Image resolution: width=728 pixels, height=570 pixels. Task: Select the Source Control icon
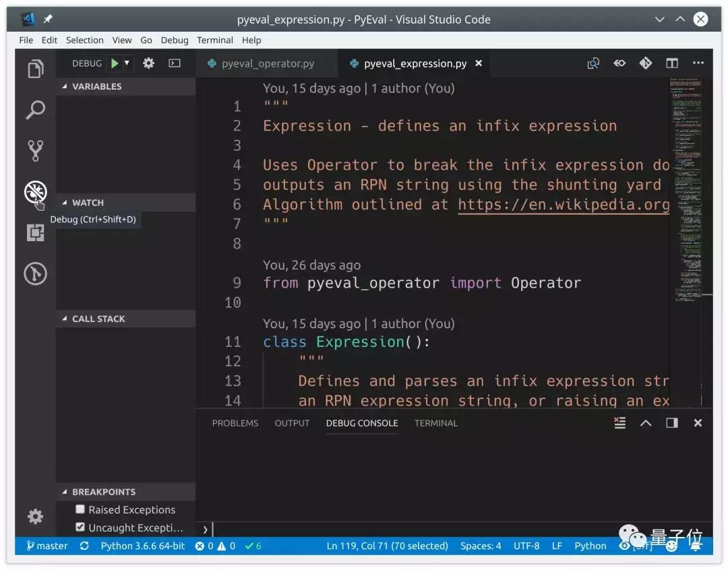pyautogui.click(x=35, y=150)
